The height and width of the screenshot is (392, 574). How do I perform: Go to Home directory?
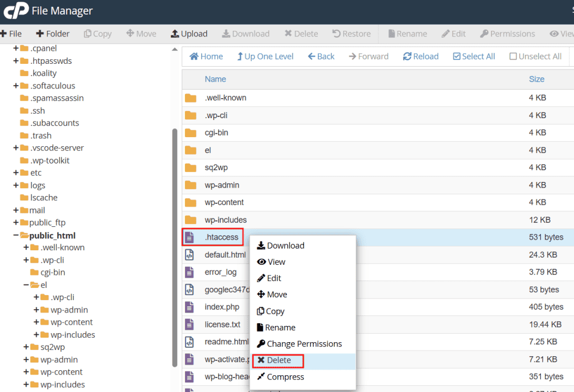pyautogui.click(x=206, y=57)
